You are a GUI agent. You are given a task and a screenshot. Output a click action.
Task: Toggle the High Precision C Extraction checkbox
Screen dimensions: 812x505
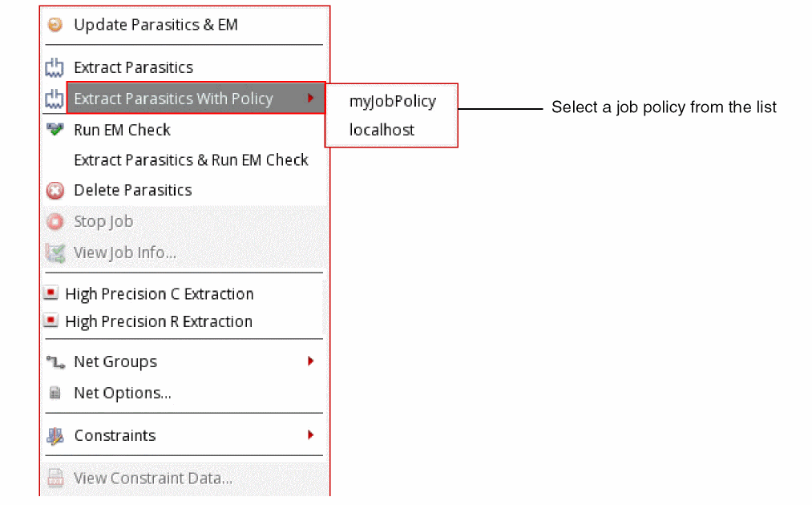(50, 294)
